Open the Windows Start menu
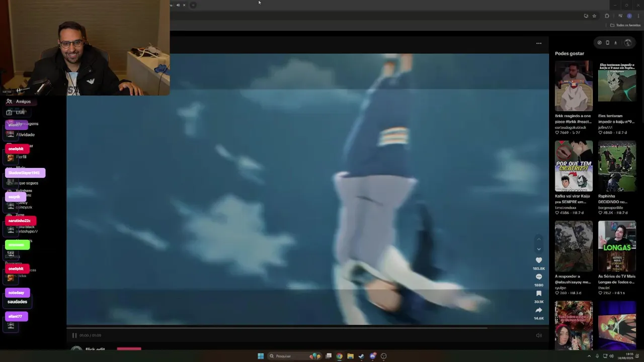Viewport: 644px width, 362px height. (x=261, y=356)
